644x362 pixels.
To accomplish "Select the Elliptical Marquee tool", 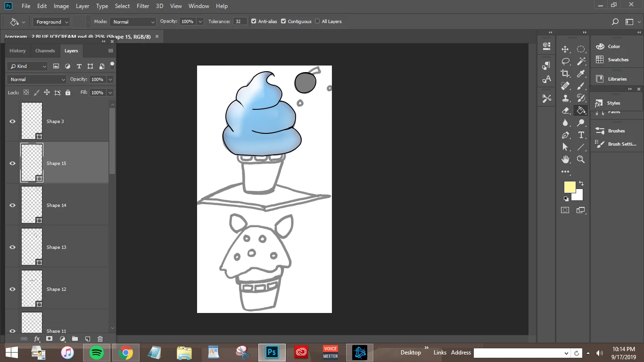I will click(x=581, y=49).
